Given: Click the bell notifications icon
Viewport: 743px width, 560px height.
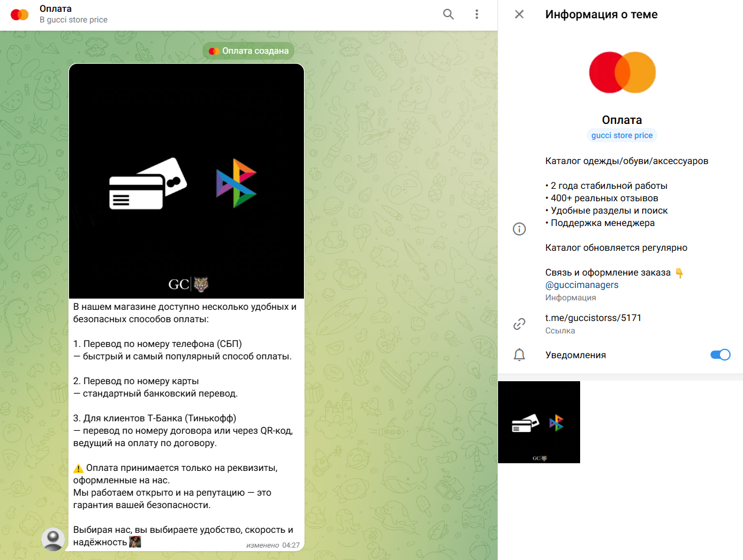Looking at the screenshot, I should (x=519, y=355).
